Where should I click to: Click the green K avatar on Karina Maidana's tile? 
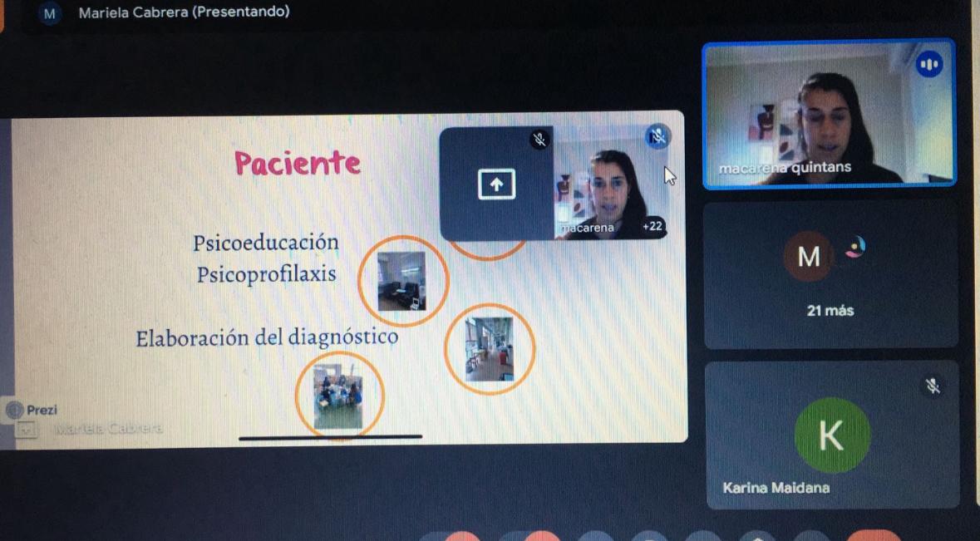click(831, 435)
